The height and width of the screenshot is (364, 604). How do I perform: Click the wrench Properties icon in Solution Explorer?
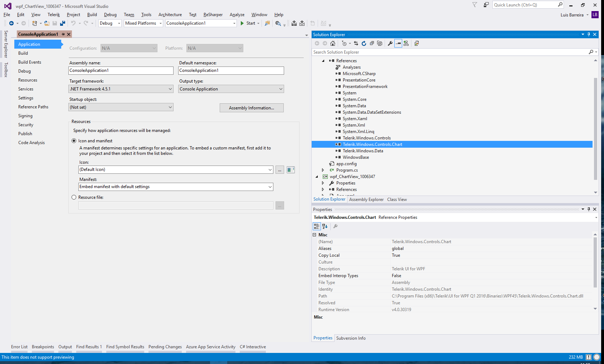(390, 43)
